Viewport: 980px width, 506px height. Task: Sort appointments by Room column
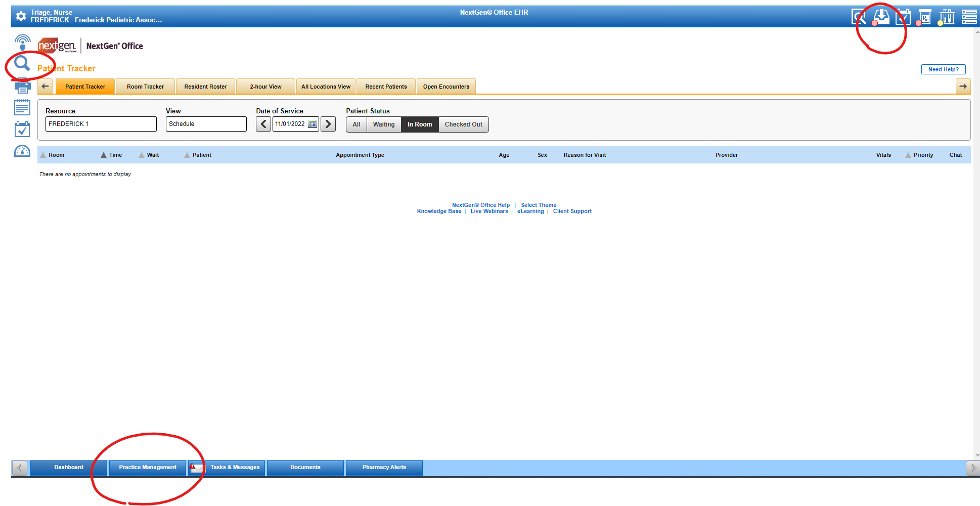point(53,155)
